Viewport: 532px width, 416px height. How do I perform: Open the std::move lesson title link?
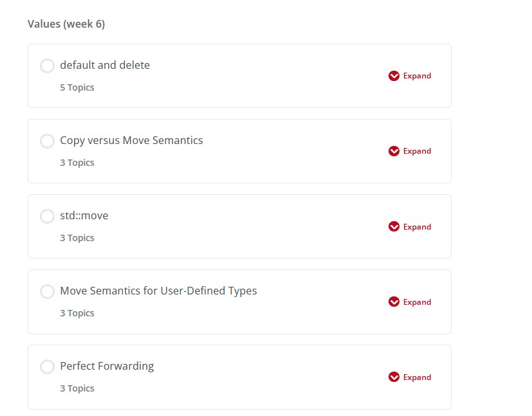pyautogui.click(x=84, y=215)
